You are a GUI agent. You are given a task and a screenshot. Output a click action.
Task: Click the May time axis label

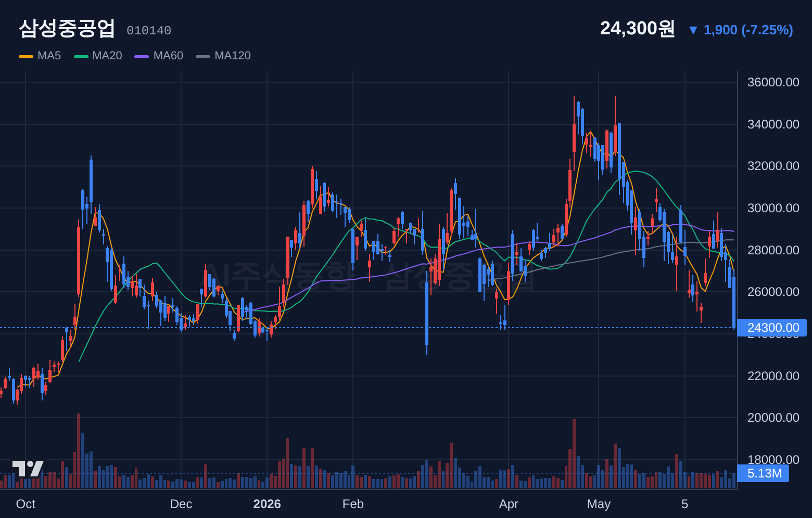(x=599, y=504)
